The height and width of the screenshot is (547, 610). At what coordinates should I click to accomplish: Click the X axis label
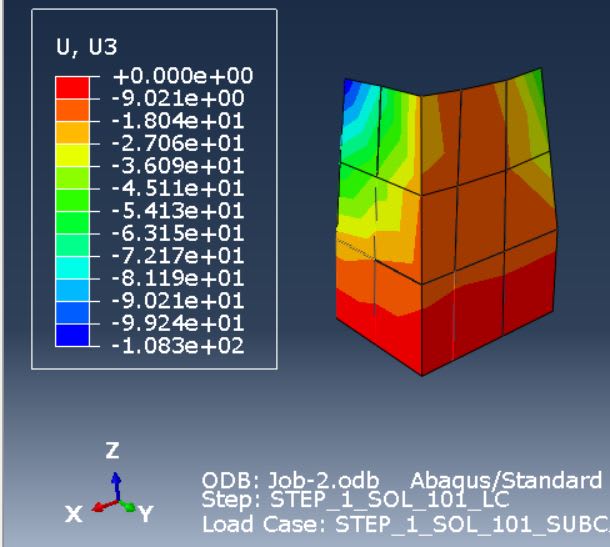click(x=74, y=514)
